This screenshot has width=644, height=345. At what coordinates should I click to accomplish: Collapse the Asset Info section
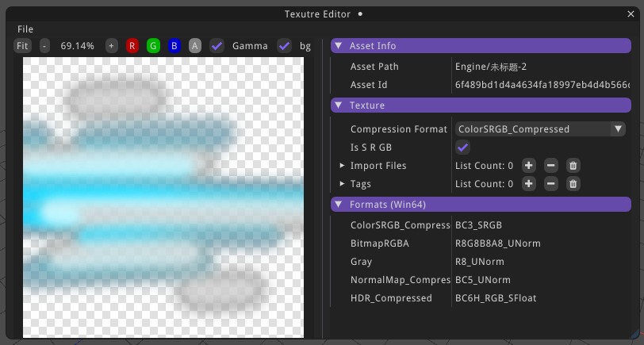(x=339, y=45)
